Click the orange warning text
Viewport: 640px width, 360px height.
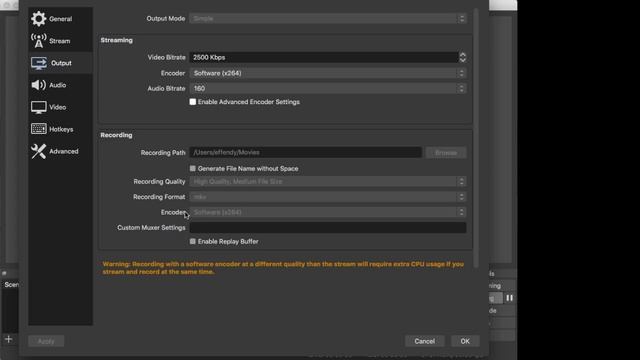283,268
